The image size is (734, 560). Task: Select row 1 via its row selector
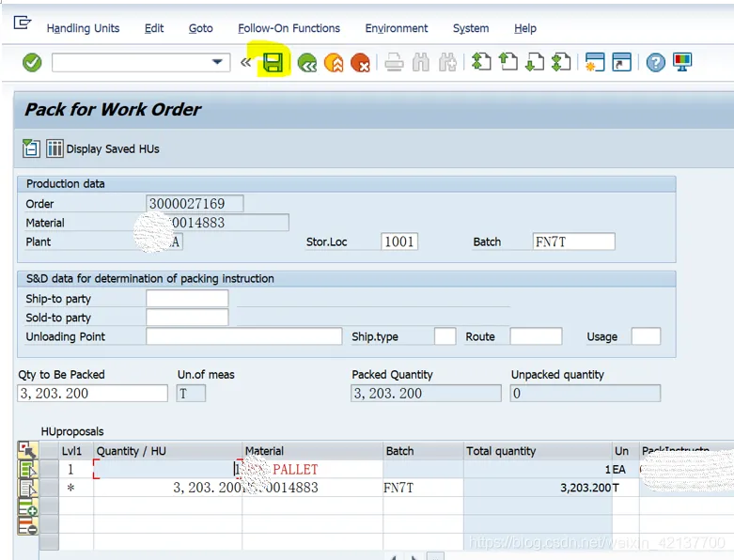[49, 469]
